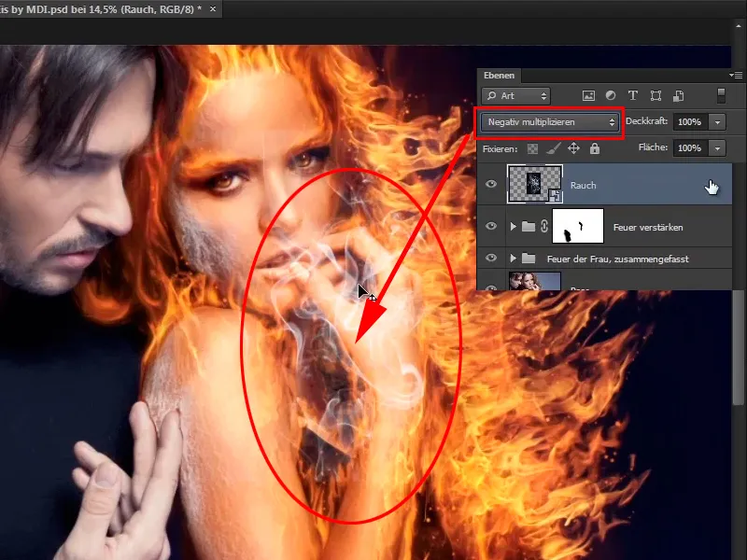Select the couple photo layer thumbnail
Image resolution: width=747 pixels, height=560 pixels.
[x=534, y=281]
